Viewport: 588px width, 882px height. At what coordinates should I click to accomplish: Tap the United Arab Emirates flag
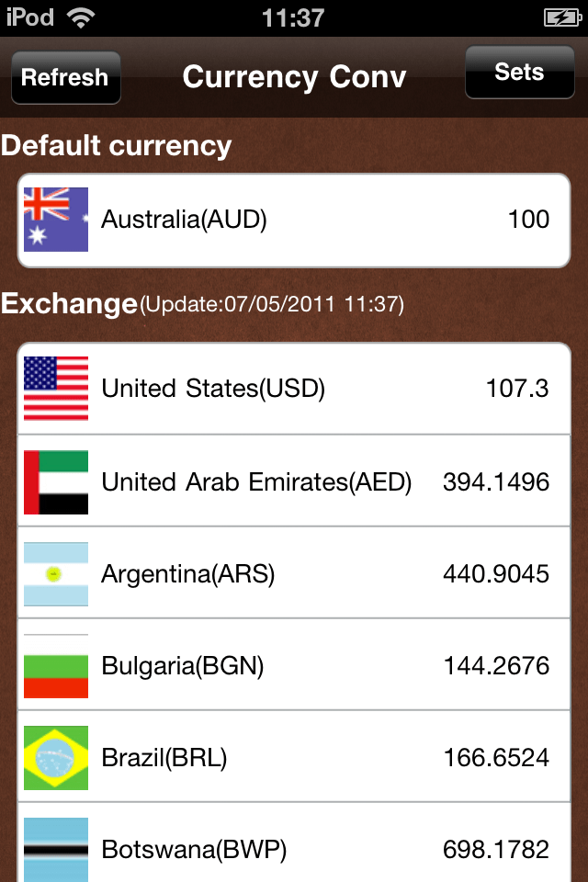56,482
